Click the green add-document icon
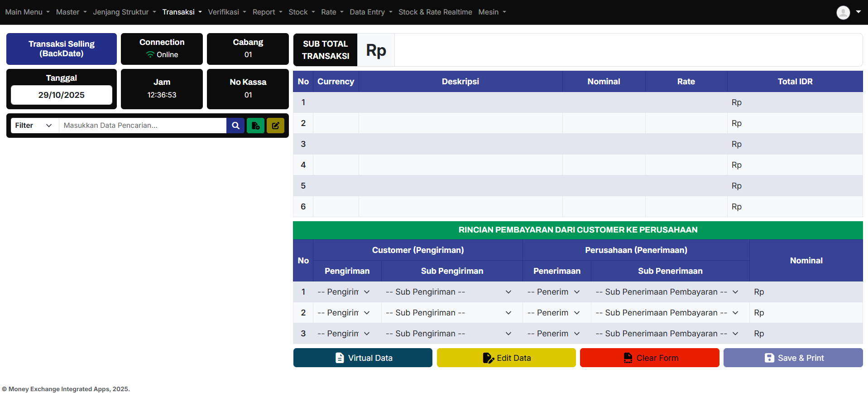868x393 pixels. pyautogui.click(x=255, y=126)
